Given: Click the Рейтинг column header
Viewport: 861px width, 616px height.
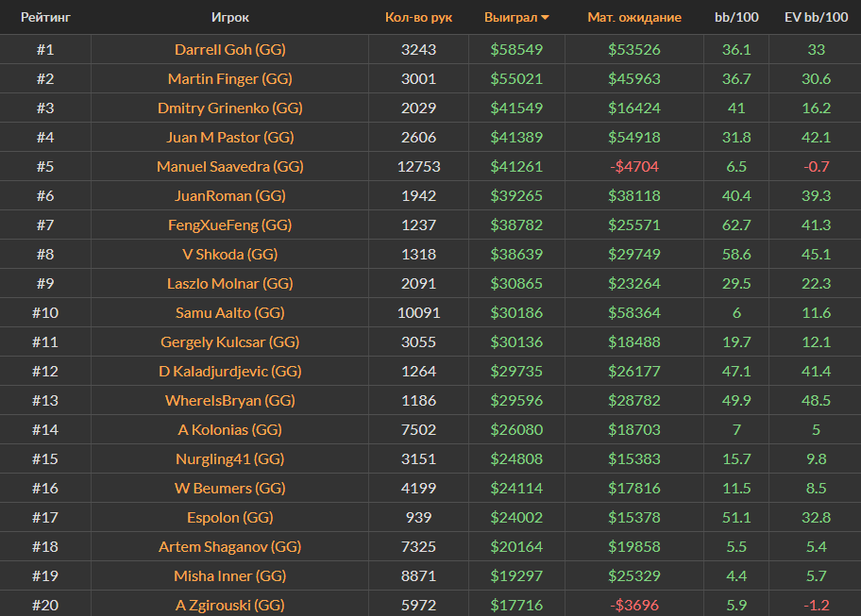Looking at the screenshot, I should click(x=45, y=18).
